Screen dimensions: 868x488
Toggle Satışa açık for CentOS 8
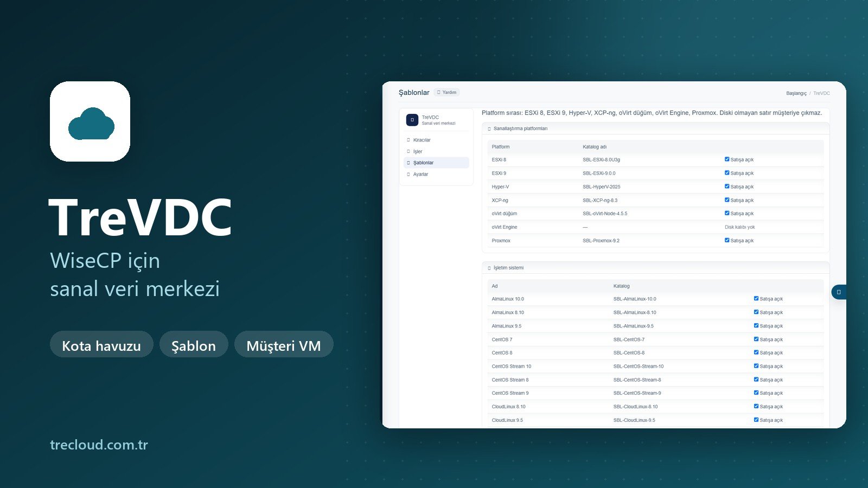click(756, 352)
